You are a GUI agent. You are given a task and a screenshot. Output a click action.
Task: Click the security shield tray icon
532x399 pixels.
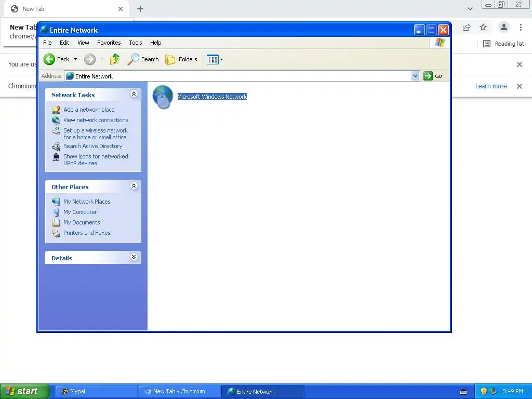pos(484,391)
